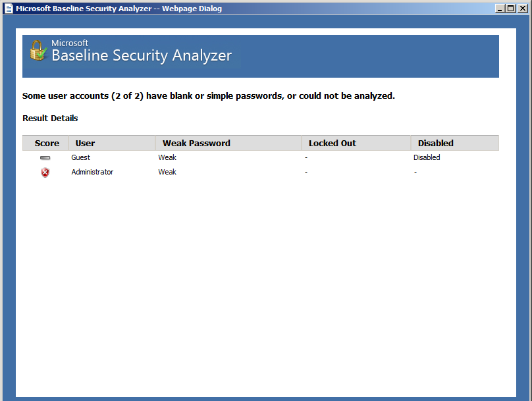Maximize the Webpage Dialog window

click(511, 9)
